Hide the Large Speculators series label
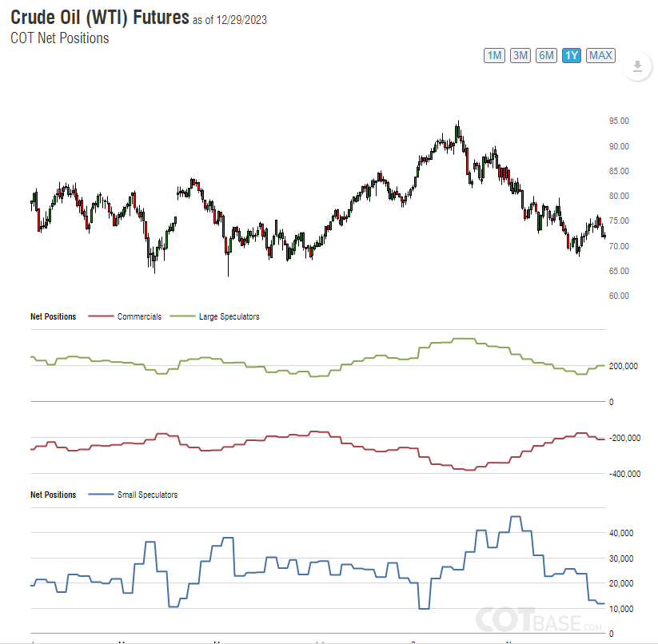The width and height of the screenshot is (658, 644). [229, 316]
